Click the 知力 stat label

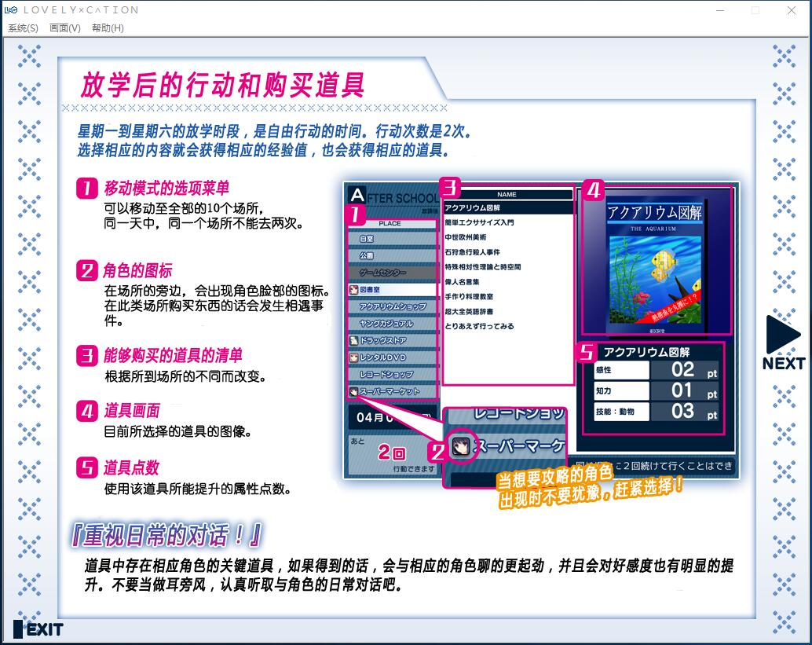621,390
